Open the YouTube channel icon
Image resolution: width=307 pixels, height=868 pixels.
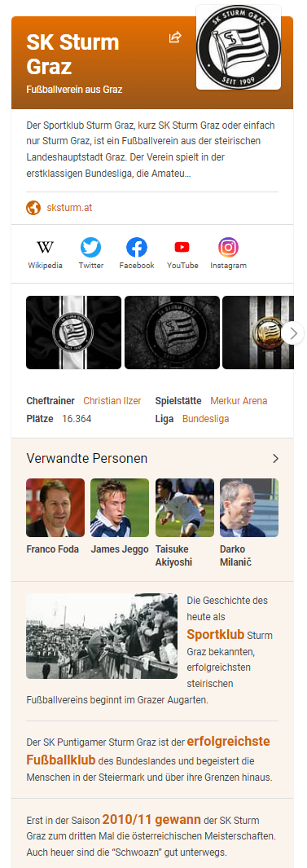click(182, 247)
